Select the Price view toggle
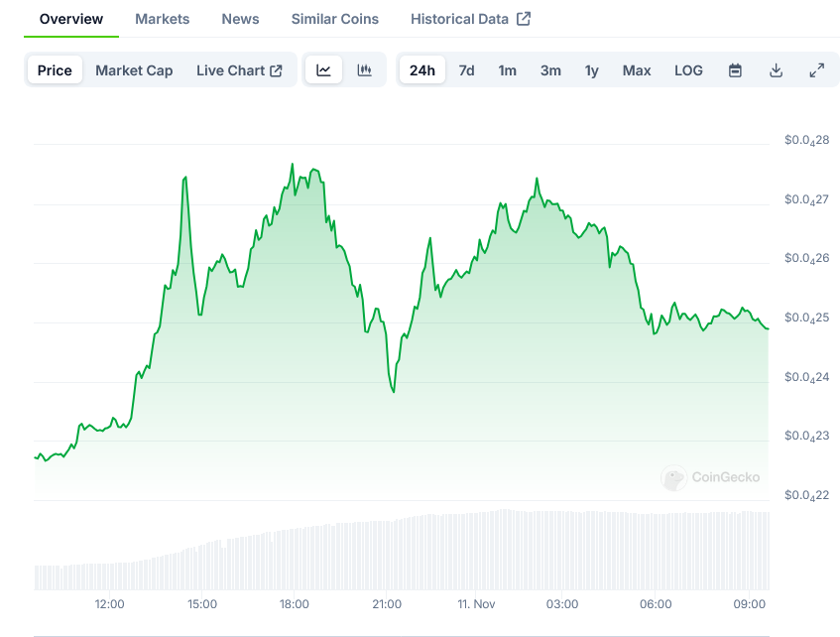This screenshot has width=840, height=637. (x=55, y=70)
